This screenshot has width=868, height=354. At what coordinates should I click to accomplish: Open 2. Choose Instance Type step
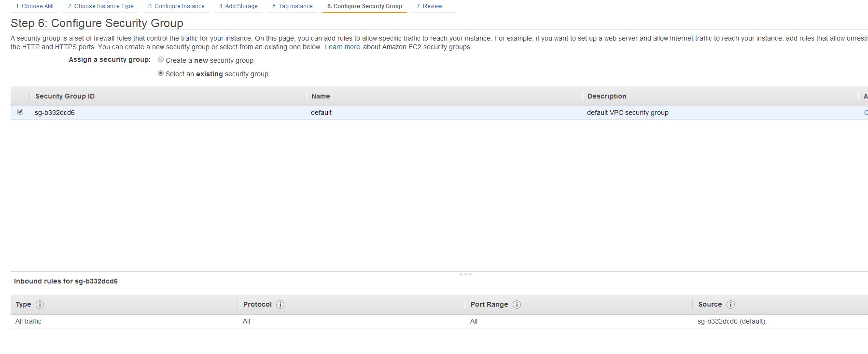[x=100, y=6]
